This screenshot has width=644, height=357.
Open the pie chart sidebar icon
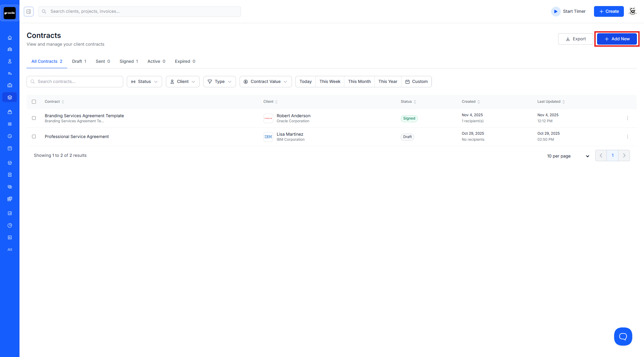coord(10,225)
